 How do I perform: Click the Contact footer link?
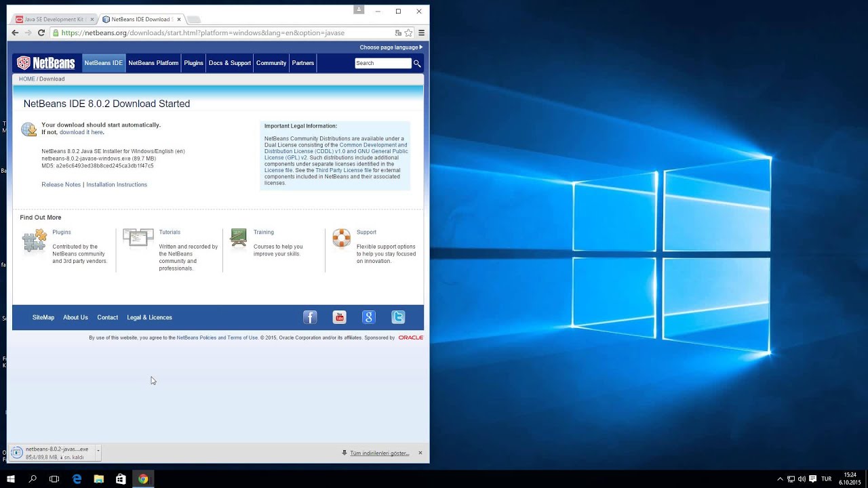point(107,317)
